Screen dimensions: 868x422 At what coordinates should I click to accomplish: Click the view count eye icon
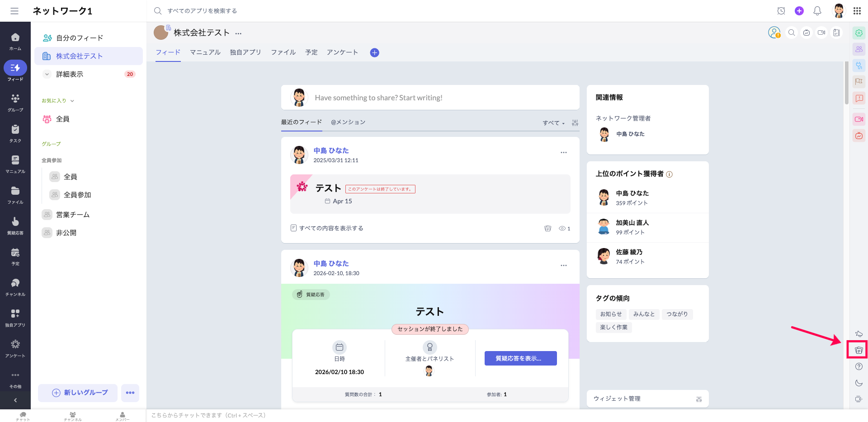(x=562, y=229)
